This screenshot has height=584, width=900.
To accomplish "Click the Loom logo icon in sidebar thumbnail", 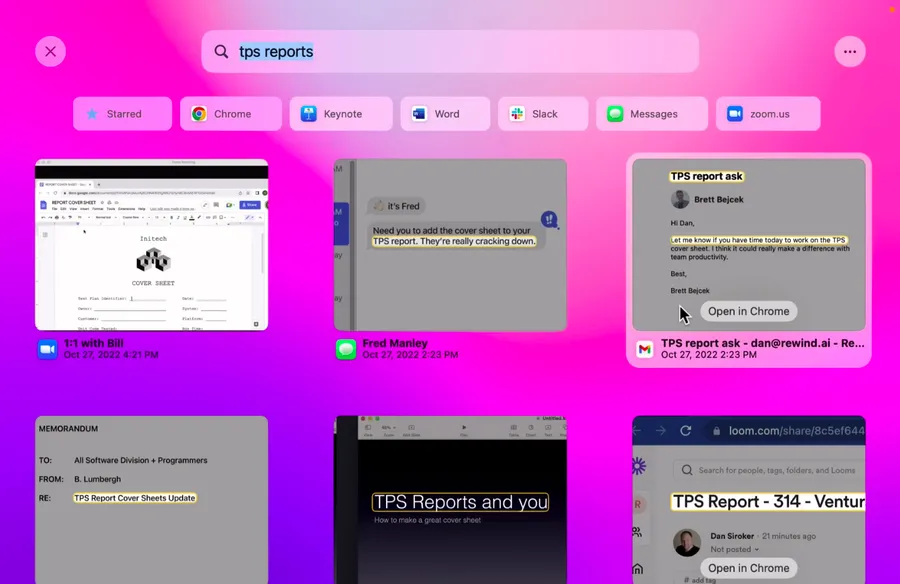I will point(639,466).
